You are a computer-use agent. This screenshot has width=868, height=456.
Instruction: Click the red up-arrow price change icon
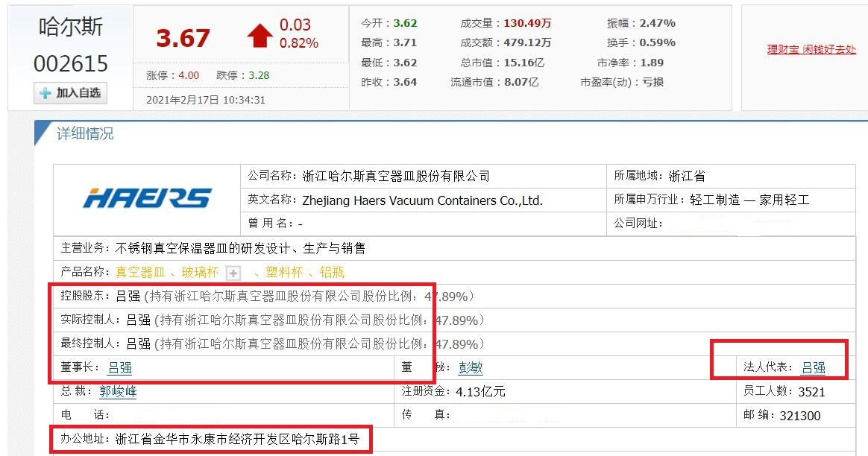click(x=260, y=36)
